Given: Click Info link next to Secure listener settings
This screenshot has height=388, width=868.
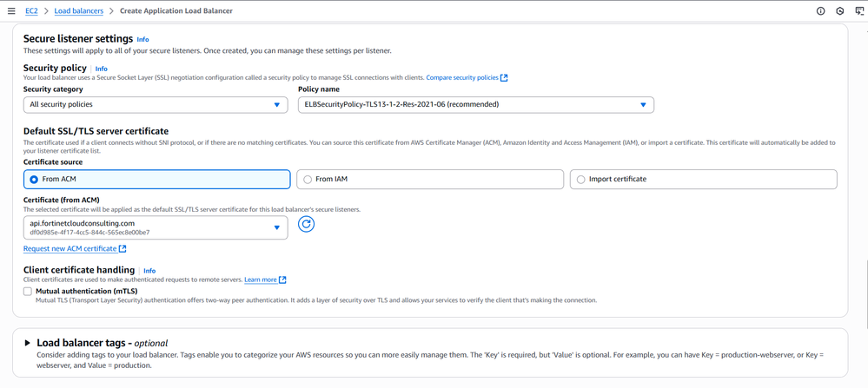Looking at the screenshot, I should (142, 40).
